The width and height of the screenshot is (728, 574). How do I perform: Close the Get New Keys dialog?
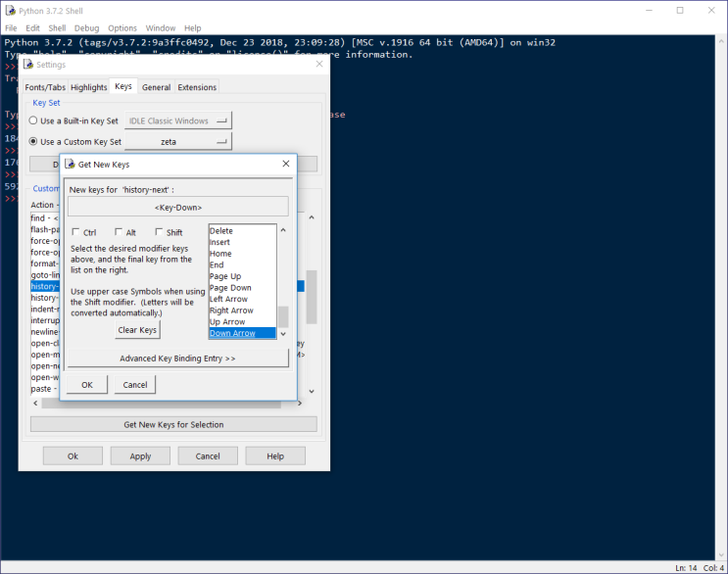(285, 164)
